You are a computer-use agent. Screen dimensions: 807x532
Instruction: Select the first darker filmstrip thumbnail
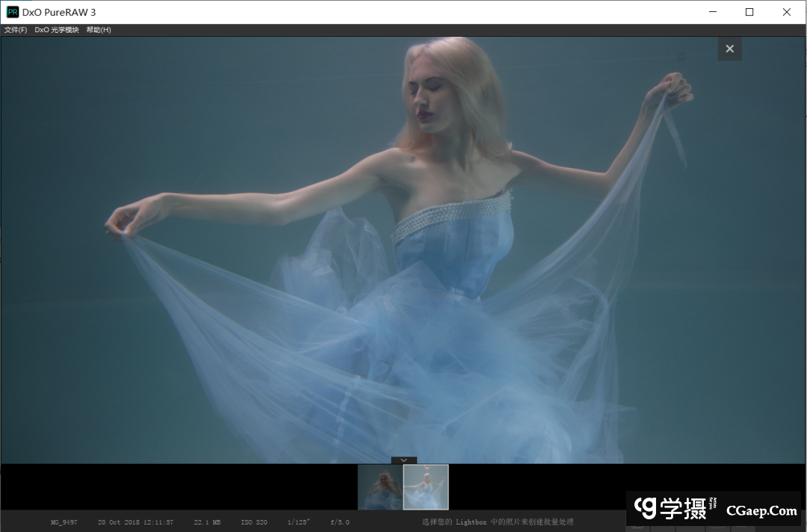click(380, 487)
